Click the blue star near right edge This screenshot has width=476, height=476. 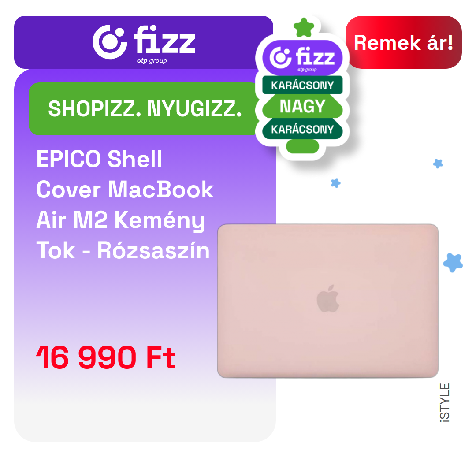tap(438, 164)
